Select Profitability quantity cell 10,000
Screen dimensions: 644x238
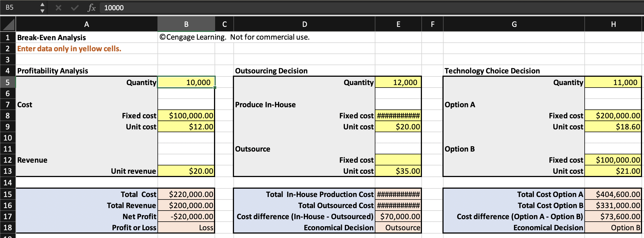coord(186,82)
